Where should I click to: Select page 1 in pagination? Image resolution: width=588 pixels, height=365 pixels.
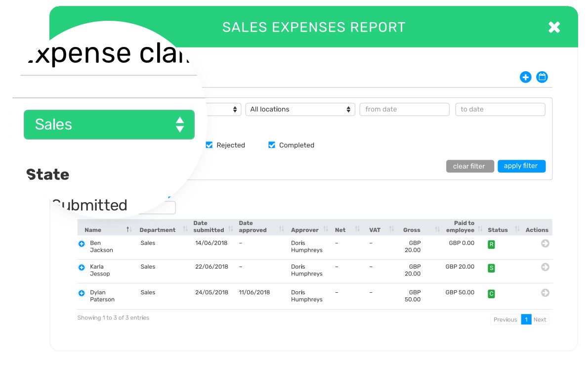tap(526, 319)
